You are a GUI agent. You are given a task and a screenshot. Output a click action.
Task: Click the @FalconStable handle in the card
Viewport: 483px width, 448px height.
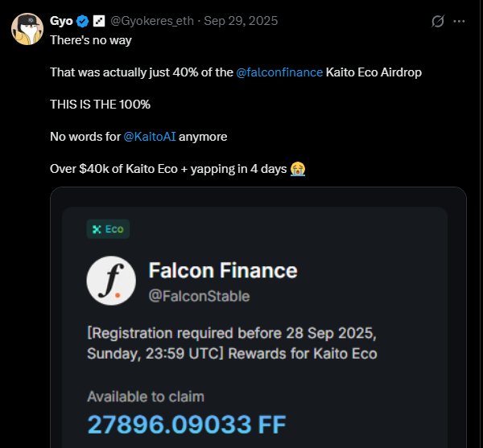199,296
